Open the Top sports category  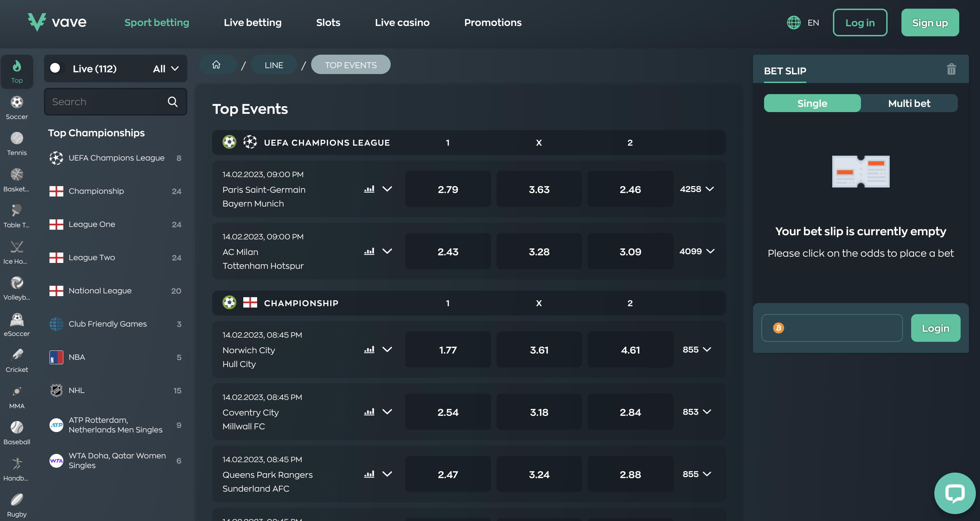17,72
